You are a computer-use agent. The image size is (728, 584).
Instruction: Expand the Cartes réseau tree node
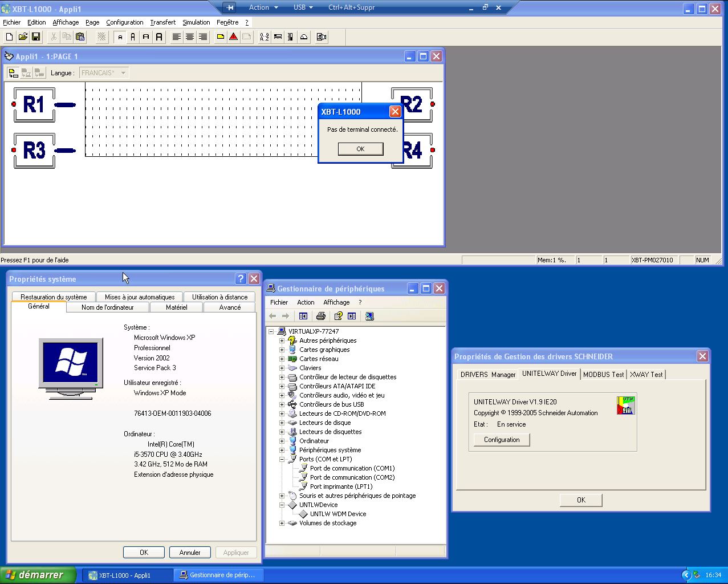(282, 359)
